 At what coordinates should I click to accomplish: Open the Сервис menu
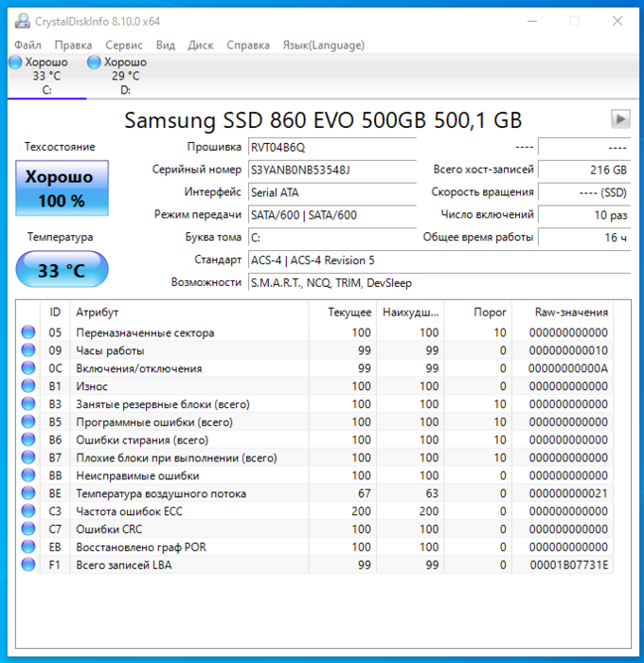(x=124, y=45)
